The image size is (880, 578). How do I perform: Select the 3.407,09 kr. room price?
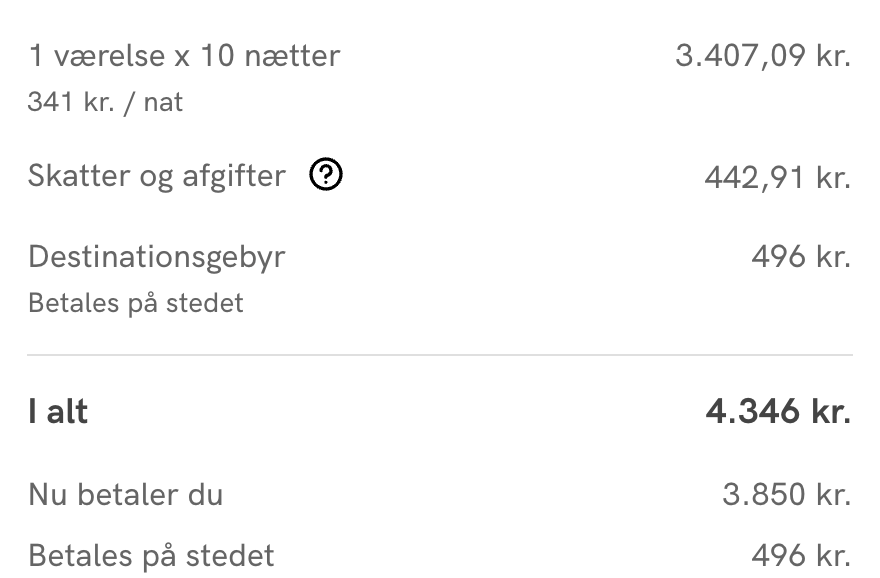(763, 55)
